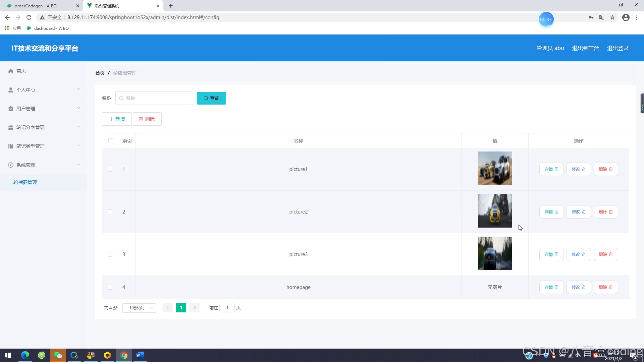This screenshot has height=362, width=644.
Task: Launch Microsoft Edge from the taskbar
Action: click(x=25, y=355)
